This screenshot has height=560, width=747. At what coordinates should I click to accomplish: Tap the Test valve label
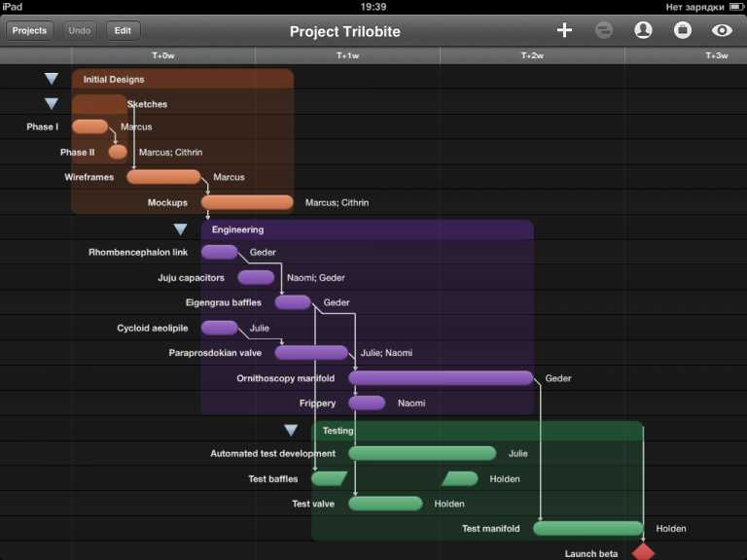coord(313,504)
